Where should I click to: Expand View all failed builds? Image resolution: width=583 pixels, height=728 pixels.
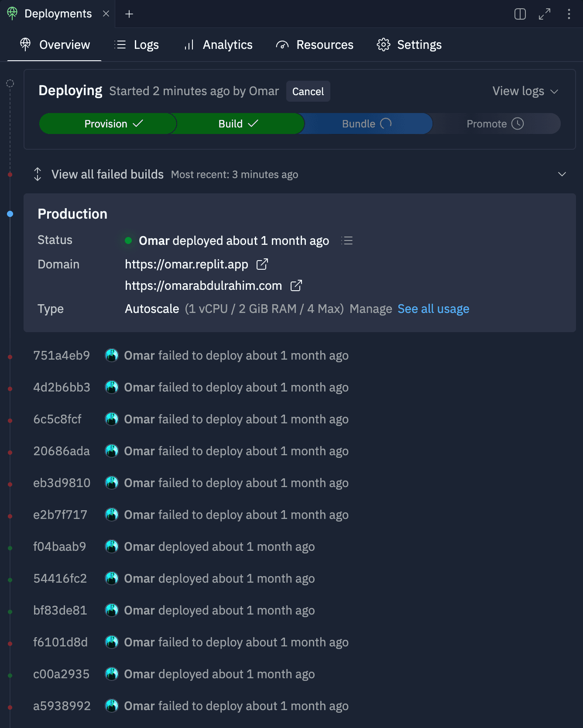[x=299, y=174]
